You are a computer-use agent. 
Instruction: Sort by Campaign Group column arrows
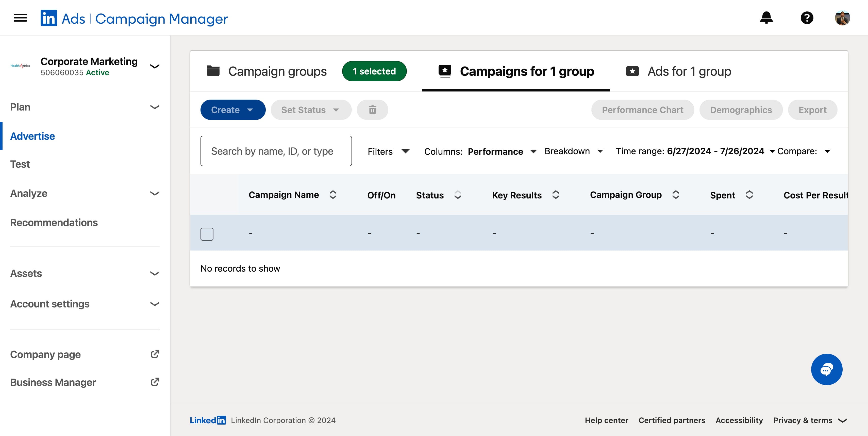(x=676, y=195)
